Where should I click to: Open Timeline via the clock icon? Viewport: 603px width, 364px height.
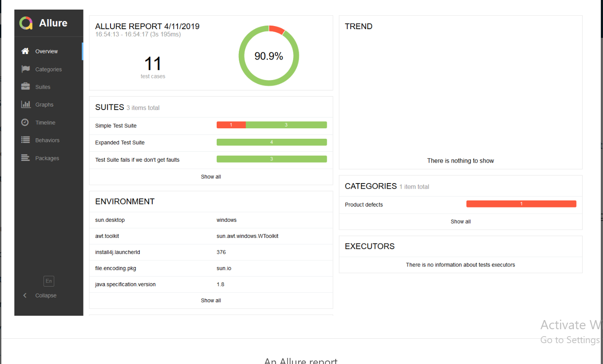(25, 122)
